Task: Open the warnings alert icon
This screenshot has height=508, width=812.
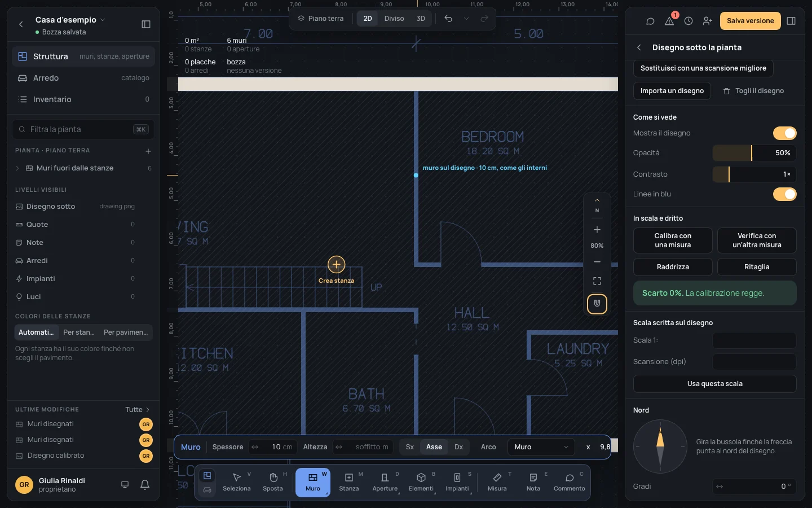Action: [x=669, y=21]
